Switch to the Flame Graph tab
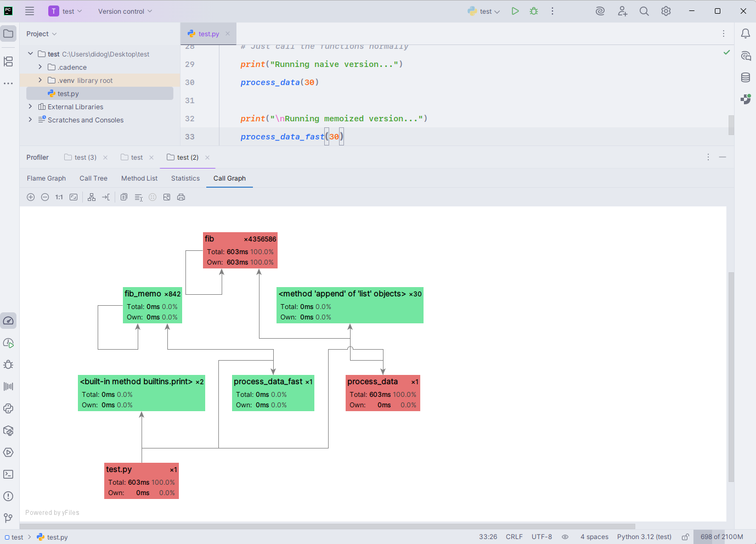Image resolution: width=756 pixels, height=544 pixels. coord(46,178)
